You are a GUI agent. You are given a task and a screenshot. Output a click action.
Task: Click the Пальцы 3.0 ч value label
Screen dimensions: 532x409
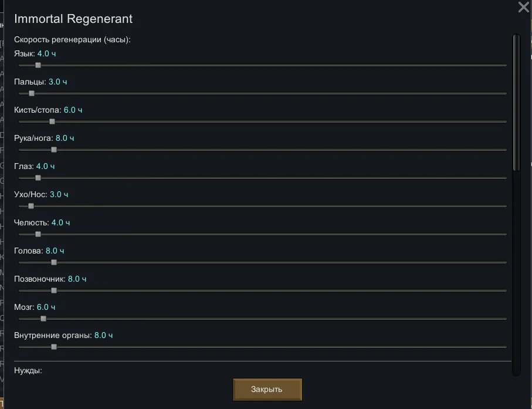coord(57,82)
